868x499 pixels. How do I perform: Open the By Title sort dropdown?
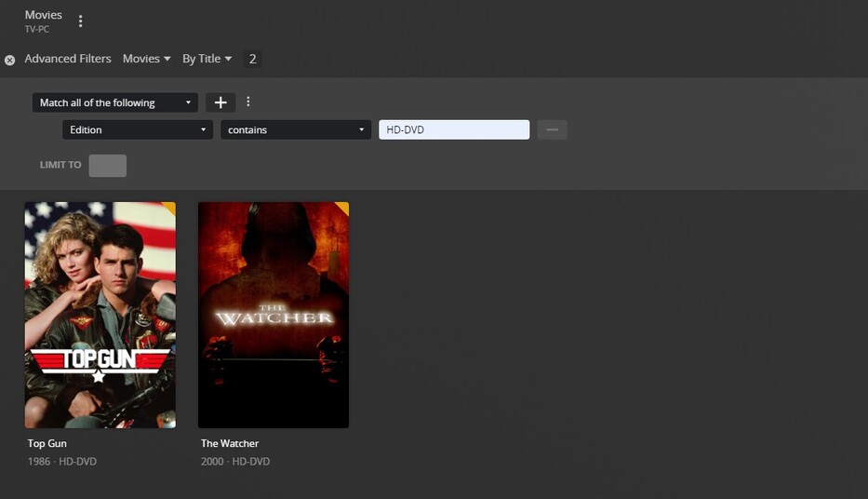pos(207,59)
